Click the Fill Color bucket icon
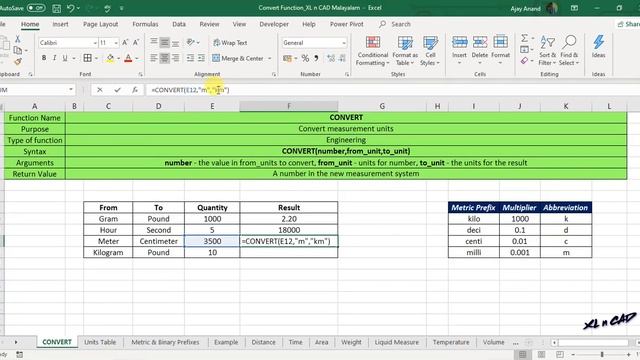The width and height of the screenshot is (640, 360). pos(110,58)
